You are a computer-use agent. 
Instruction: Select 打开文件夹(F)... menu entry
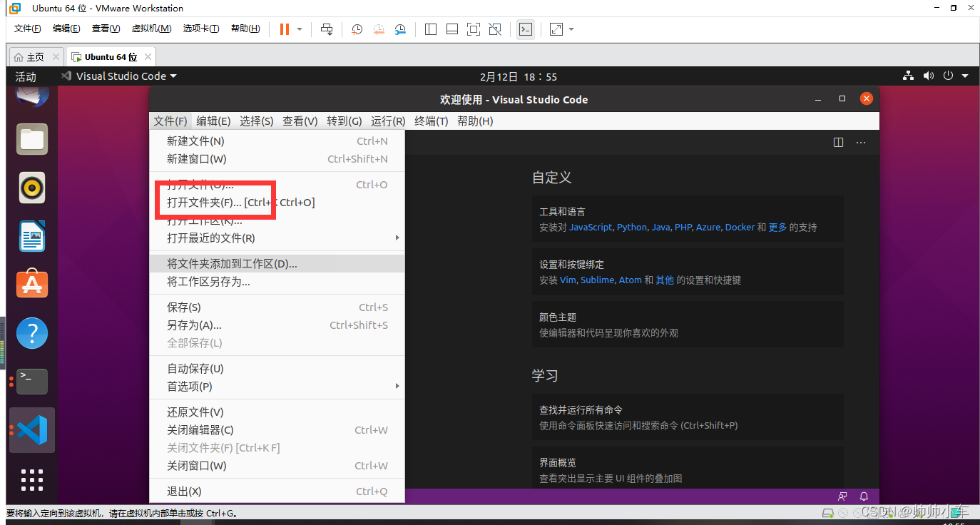(277, 203)
